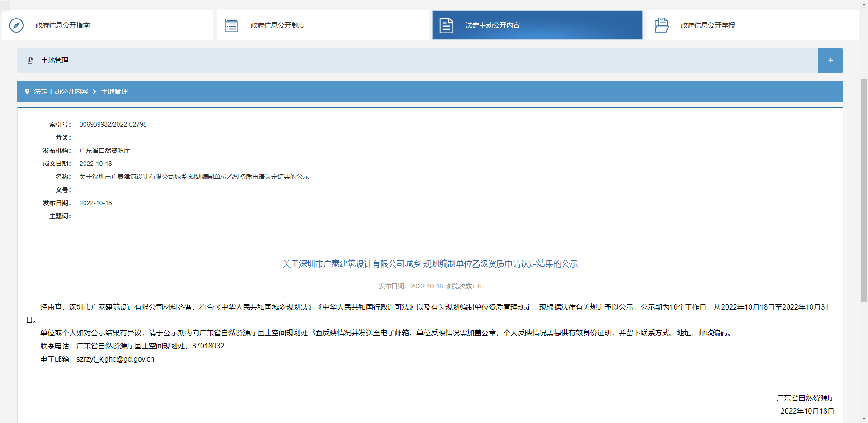Viewport: 868px width, 423px height.
Task: Open the 土地管理 breadcrumb link
Action: pyautogui.click(x=114, y=91)
